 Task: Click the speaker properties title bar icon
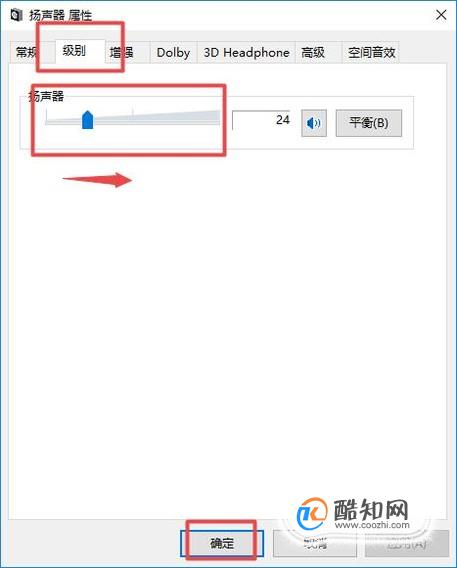pyautogui.click(x=16, y=15)
